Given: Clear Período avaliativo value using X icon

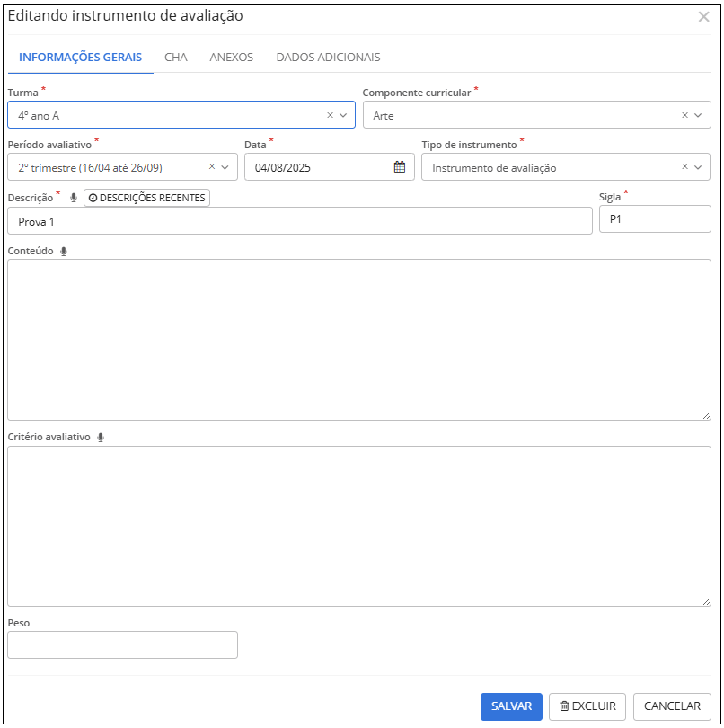Looking at the screenshot, I should point(212,166).
